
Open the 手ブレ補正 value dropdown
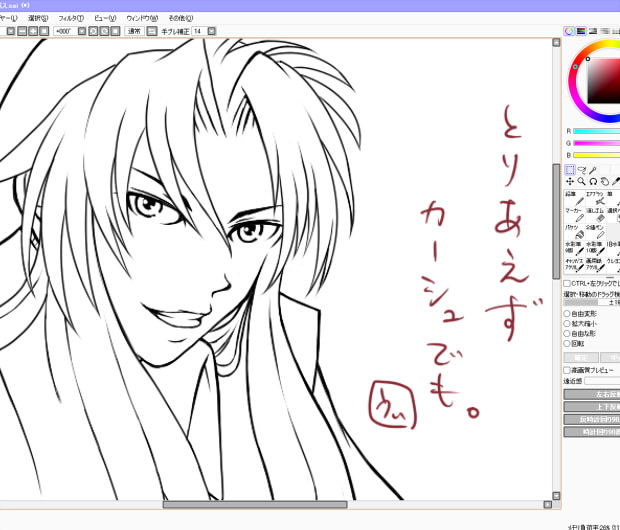[212, 31]
